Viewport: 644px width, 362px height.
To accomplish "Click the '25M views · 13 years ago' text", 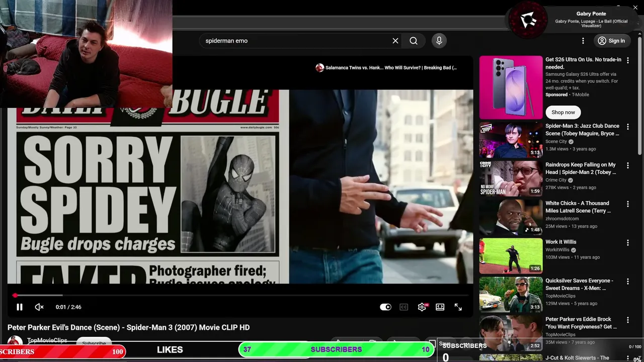I will (571, 226).
